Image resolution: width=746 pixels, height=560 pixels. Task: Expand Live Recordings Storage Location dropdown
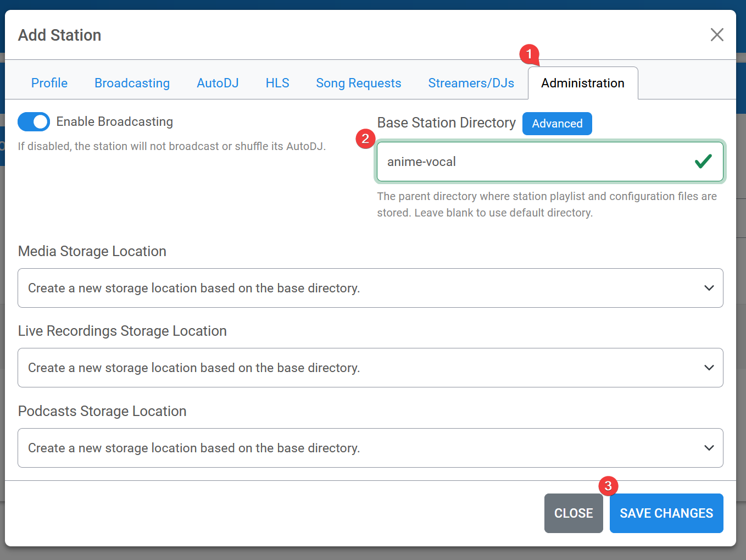(x=370, y=368)
